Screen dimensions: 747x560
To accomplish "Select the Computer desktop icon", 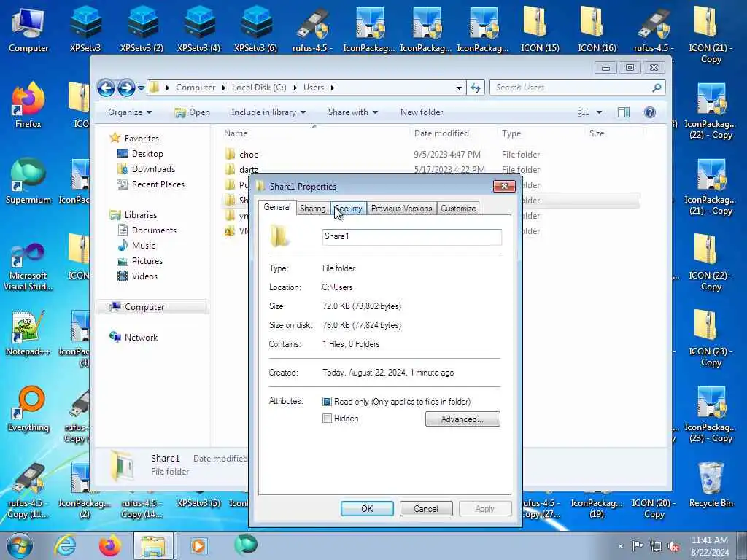I will (x=28, y=29).
